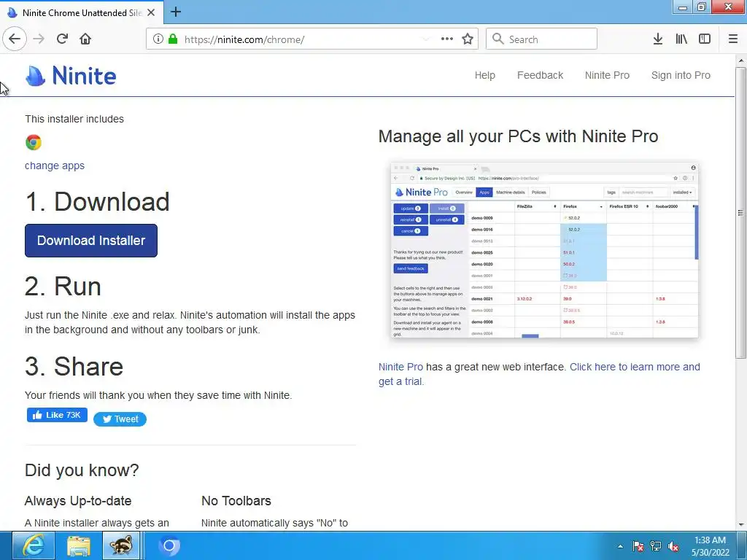This screenshot has width=747, height=560.
Task: Open the Downloads arrow panel
Action: coord(658,39)
